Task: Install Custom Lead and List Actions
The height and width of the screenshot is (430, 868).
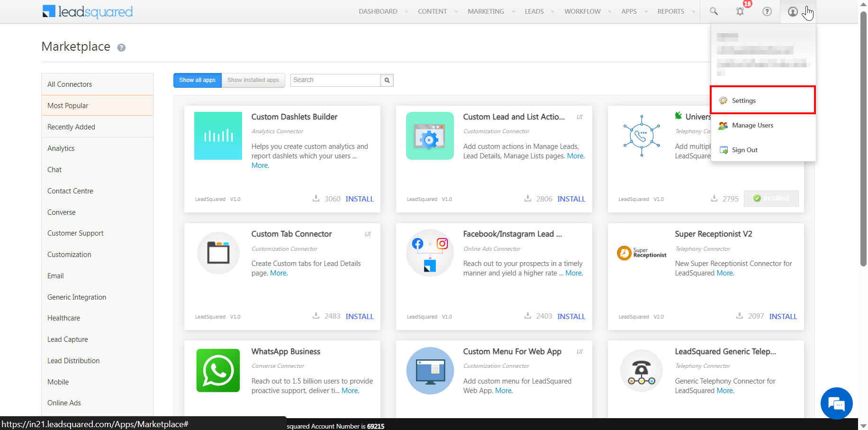Action: click(571, 199)
